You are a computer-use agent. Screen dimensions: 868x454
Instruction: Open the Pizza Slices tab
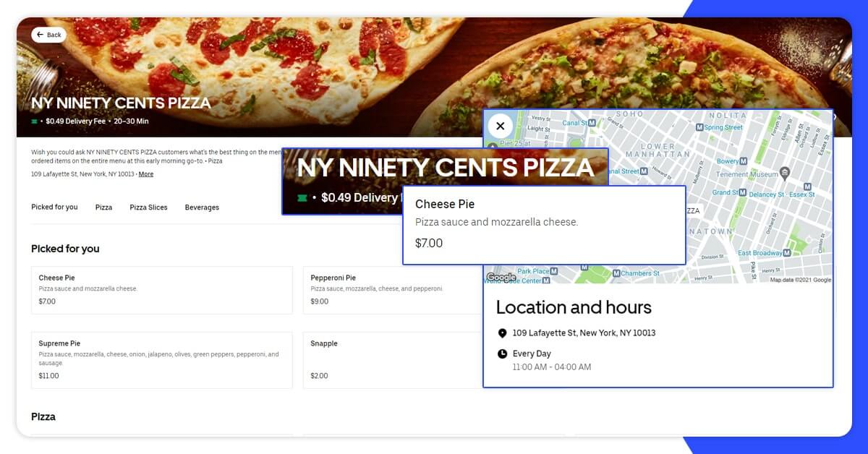[148, 207]
